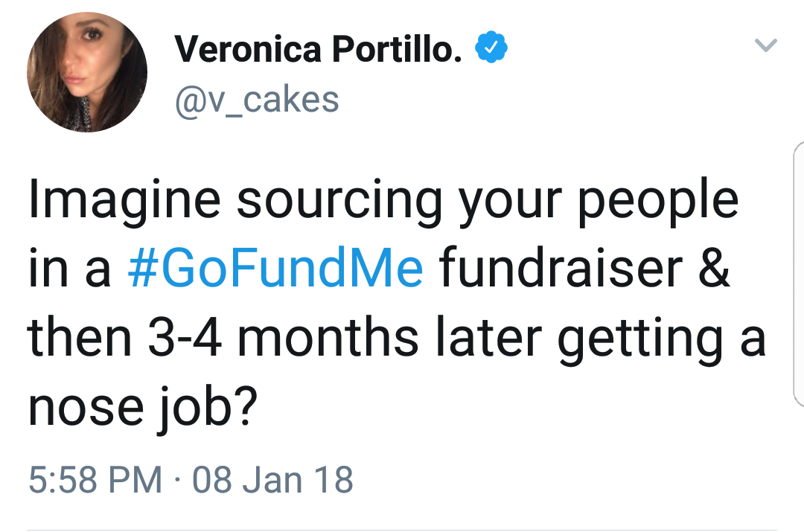Click the divider line below the timestamp
The height and width of the screenshot is (532, 804).
point(402,530)
